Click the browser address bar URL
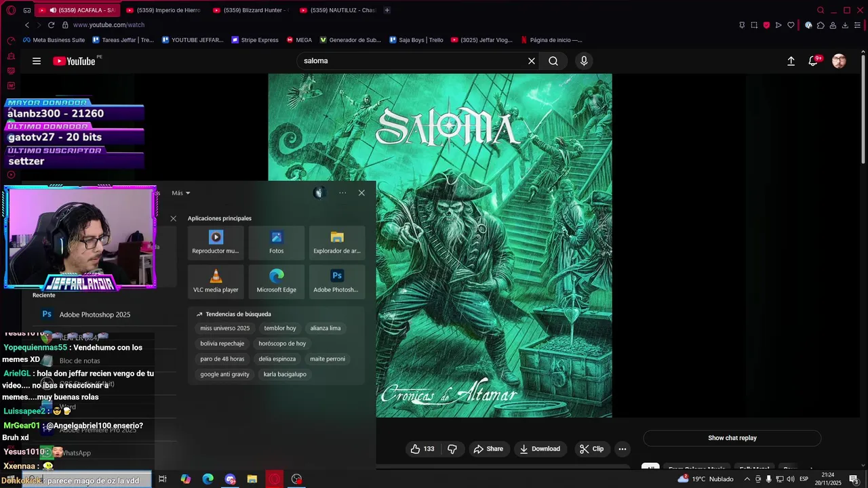Screen dimensions: 868x488 pyautogui.click(x=108, y=25)
